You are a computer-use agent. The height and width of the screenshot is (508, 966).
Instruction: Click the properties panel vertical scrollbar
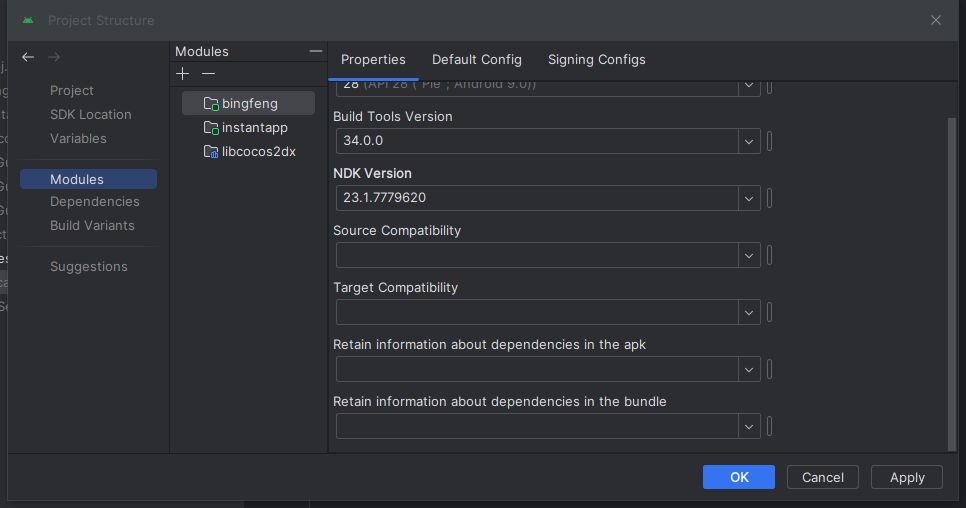(x=951, y=280)
